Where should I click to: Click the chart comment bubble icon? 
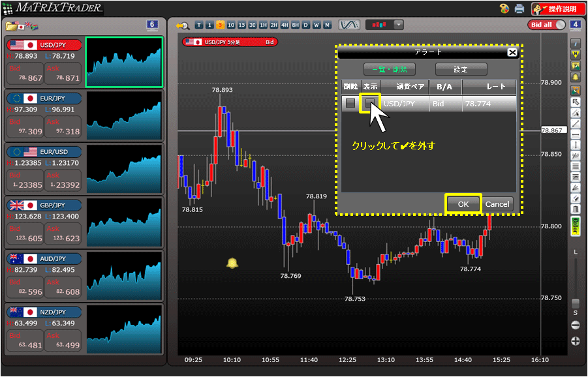pyautogui.click(x=575, y=65)
